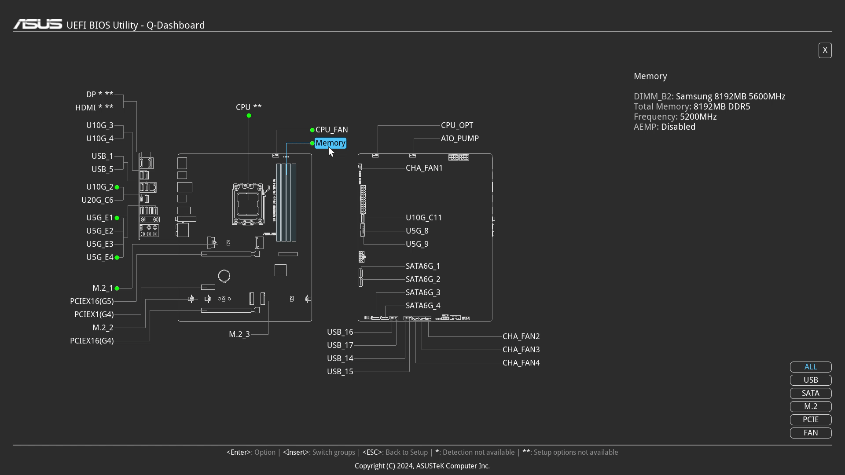Select the SATA6G_3 port label
Image resolution: width=845 pixels, height=475 pixels.
422,292
